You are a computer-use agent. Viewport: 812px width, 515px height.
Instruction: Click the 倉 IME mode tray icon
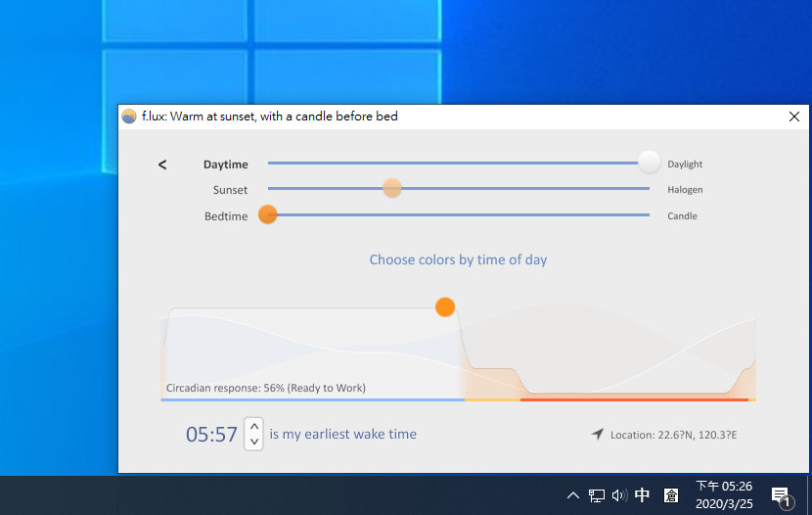[671, 495]
